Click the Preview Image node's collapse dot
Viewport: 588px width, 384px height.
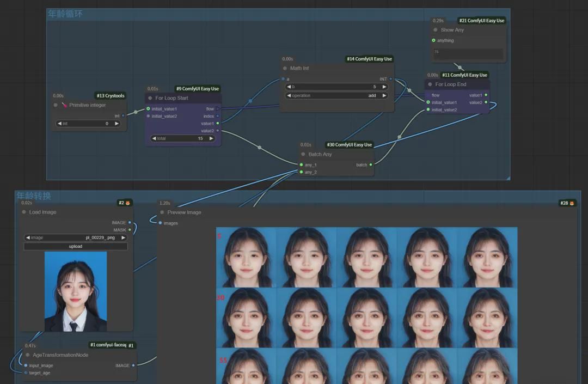(162, 212)
